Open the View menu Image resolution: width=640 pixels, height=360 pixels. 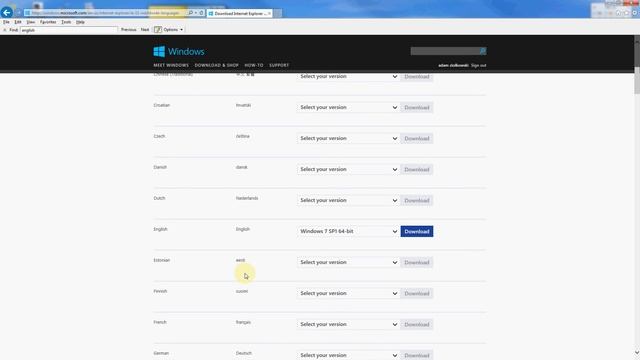(x=31, y=22)
